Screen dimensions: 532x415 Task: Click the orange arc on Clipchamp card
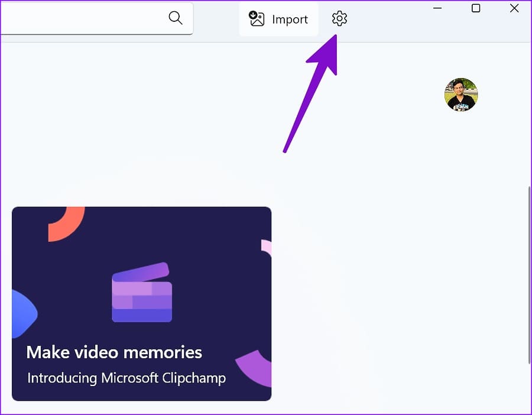[x=66, y=224]
